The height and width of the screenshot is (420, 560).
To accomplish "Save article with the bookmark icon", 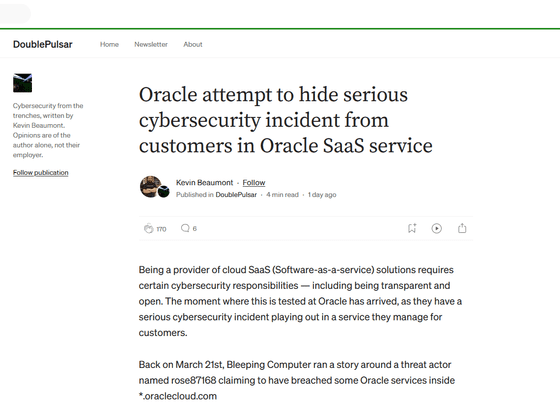I will click(412, 228).
